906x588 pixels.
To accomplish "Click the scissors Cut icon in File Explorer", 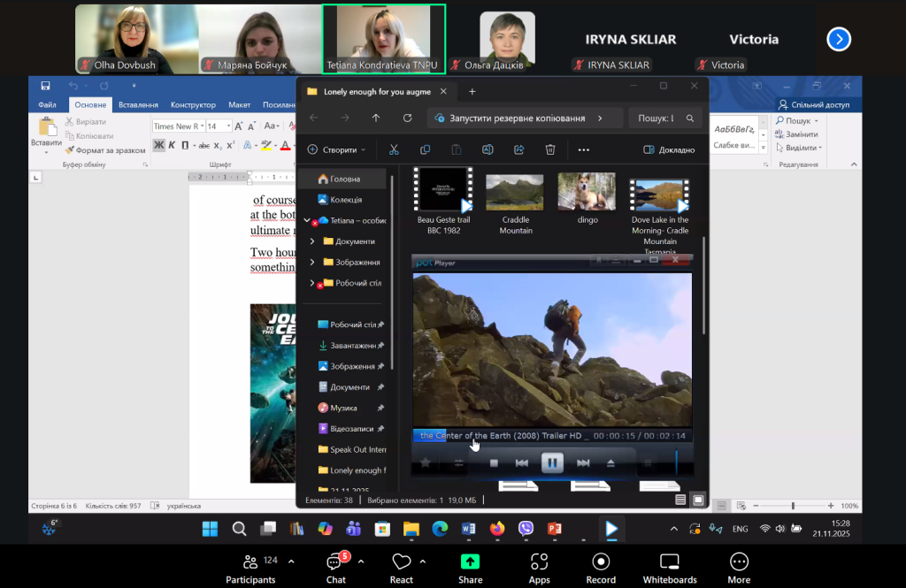I will [395, 150].
